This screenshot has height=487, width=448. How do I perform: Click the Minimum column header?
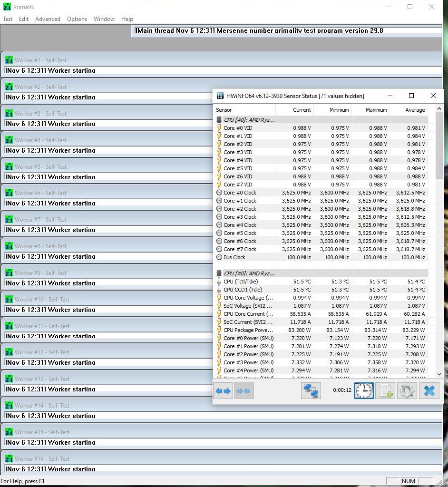pyautogui.click(x=333, y=110)
